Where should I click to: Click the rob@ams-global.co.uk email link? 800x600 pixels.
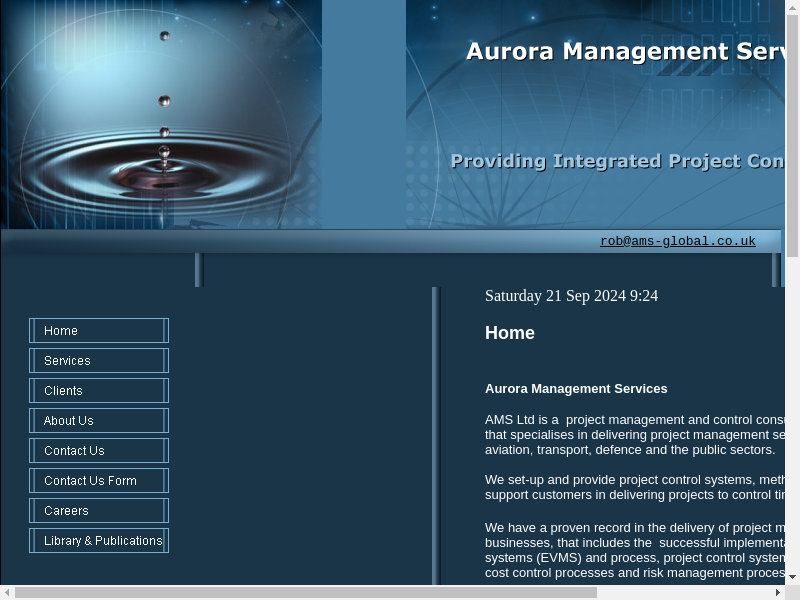pos(677,241)
